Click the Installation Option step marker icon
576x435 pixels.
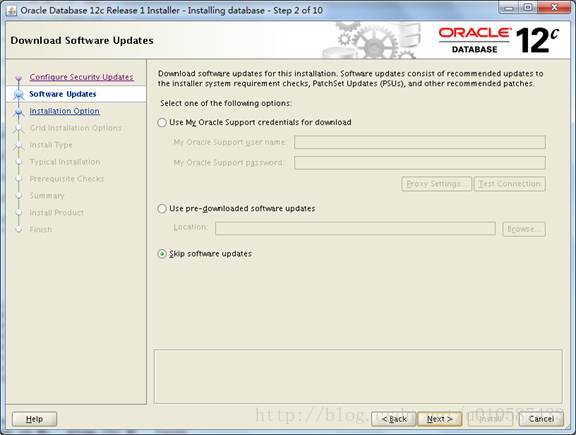(x=18, y=112)
